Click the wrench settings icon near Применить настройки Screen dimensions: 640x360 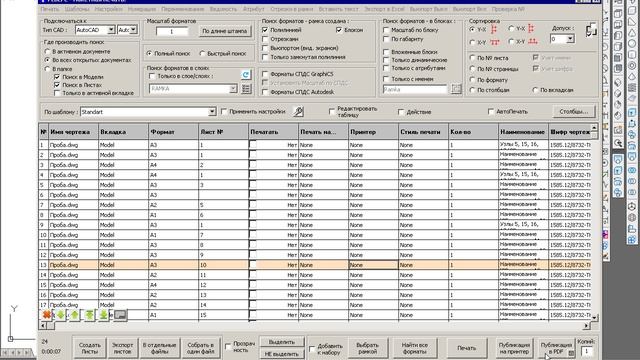[x=298, y=111]
